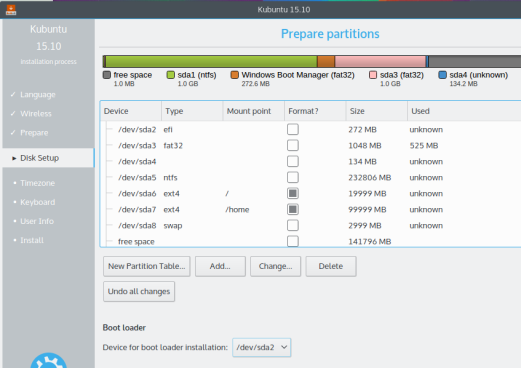
Task: Select the /dev/sda7 row
Action: tap(311, 209)
